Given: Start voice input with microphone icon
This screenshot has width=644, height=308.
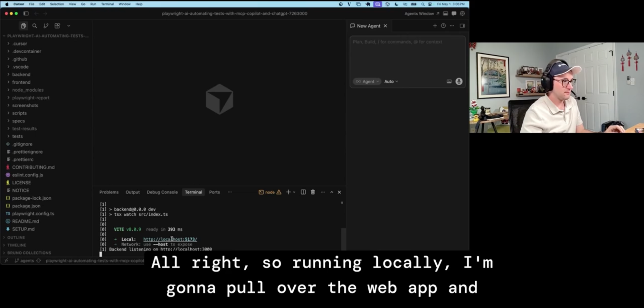Looking at the screenshot, I should 459,81.
